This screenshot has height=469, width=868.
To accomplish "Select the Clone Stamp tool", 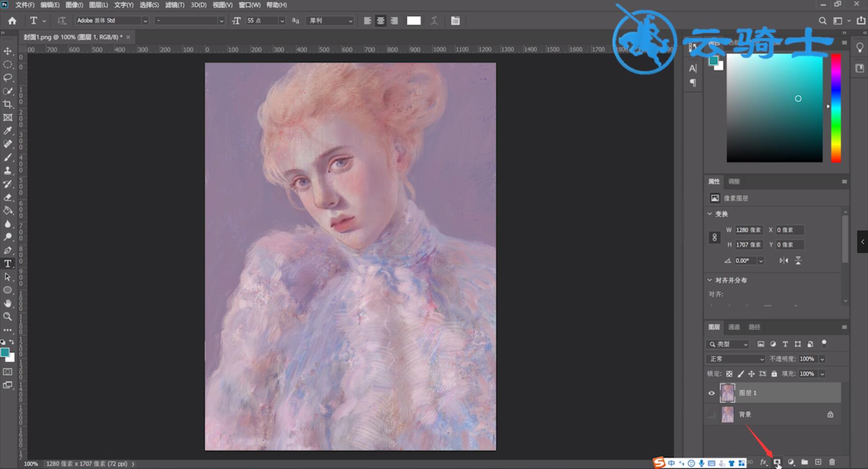I will (x=8, y=170).
